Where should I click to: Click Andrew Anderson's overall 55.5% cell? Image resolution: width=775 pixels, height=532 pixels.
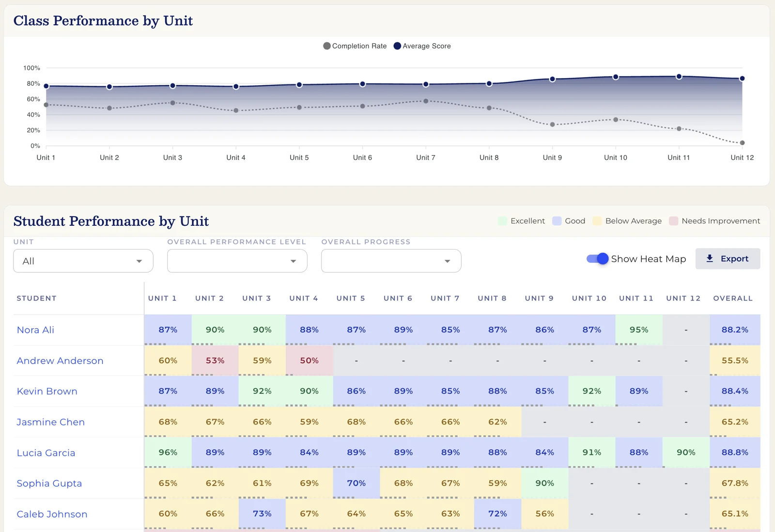(x=735, y=360)
